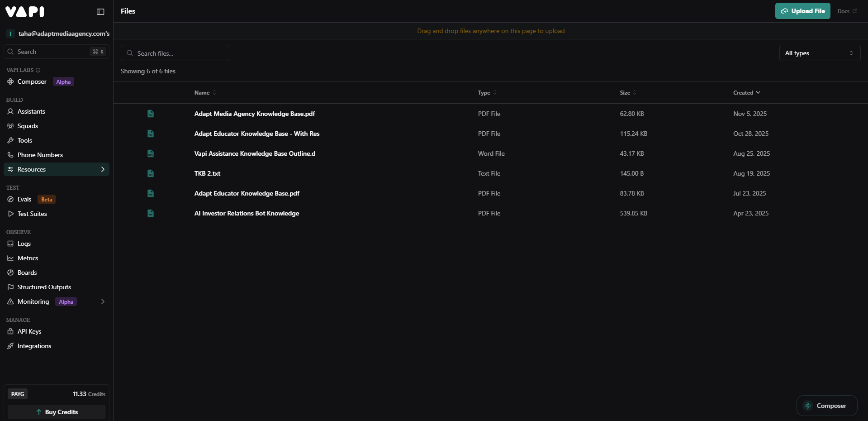Click the PAYG plan badge
Image resolution: width=868 pixels, height=421 pixels.
click(18, 394)
